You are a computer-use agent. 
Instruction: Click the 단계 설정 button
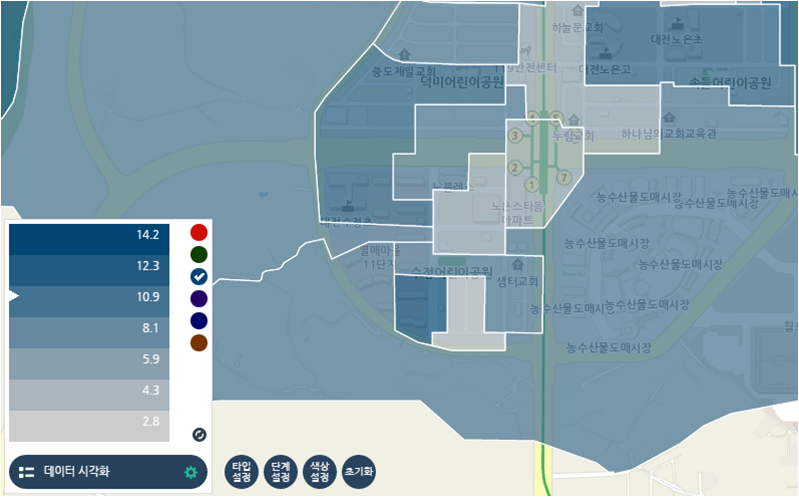tap(281, 472)
